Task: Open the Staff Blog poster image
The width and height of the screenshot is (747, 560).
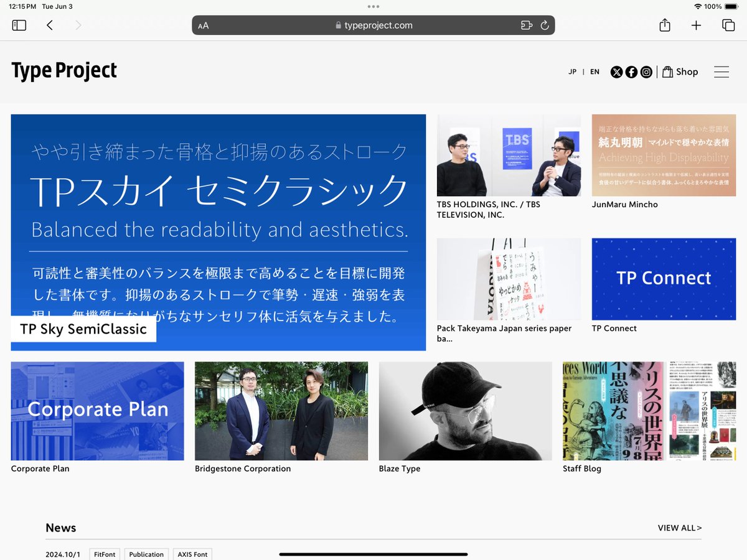Action: [x=649, y=411]
